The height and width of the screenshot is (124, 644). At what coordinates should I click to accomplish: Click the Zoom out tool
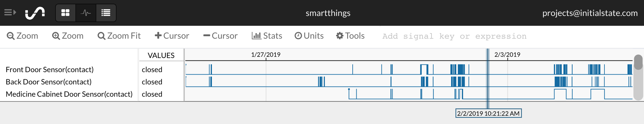pos(22,36)
